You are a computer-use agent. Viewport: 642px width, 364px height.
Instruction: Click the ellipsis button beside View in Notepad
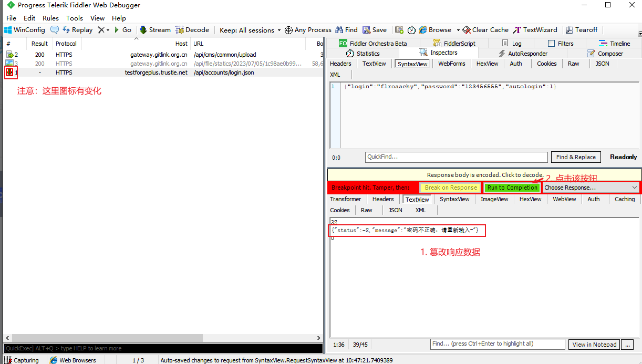pos(627,345)
